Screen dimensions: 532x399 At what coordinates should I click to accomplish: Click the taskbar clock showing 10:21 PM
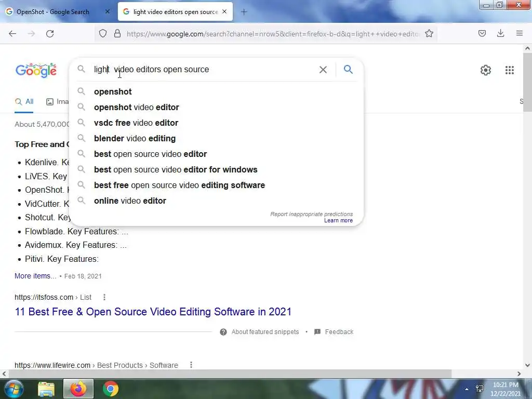(x=506, y=389)
